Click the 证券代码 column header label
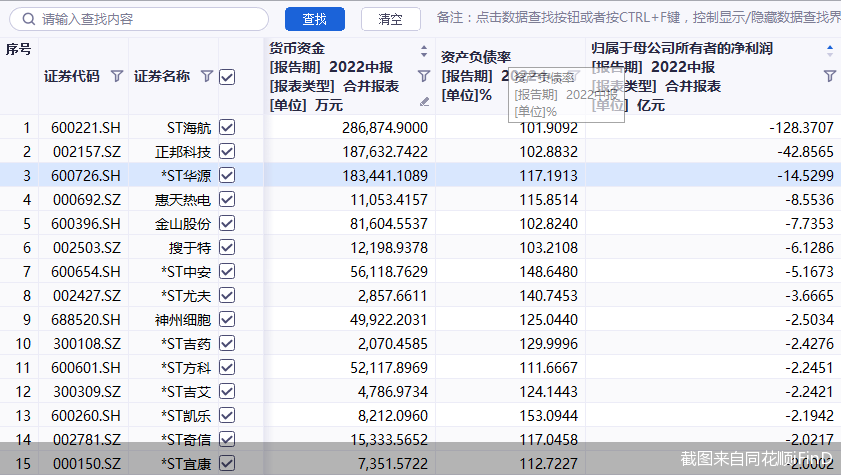The image size is (841, 475). pyautogui.click(x=72, y=76)
